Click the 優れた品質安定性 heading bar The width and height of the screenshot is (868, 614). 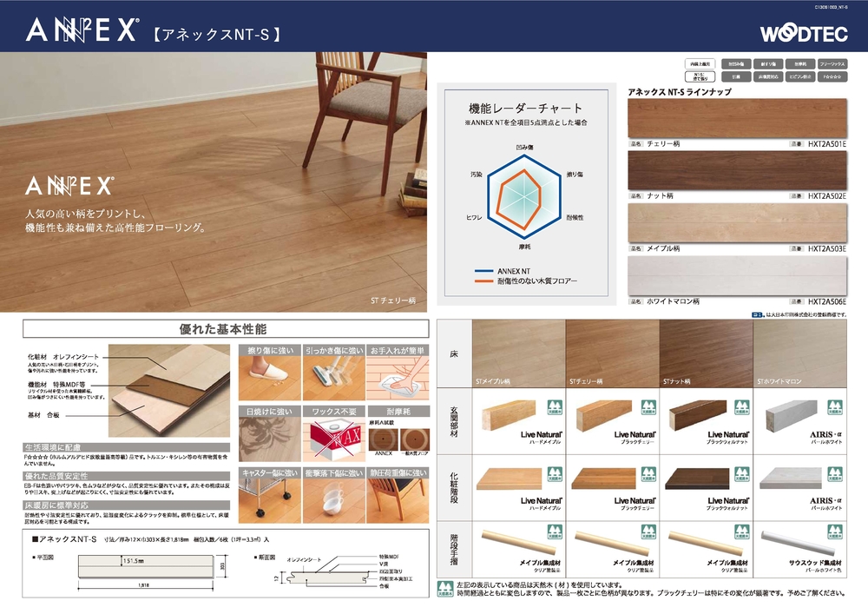pyautogui.click(x=126, y=476)
